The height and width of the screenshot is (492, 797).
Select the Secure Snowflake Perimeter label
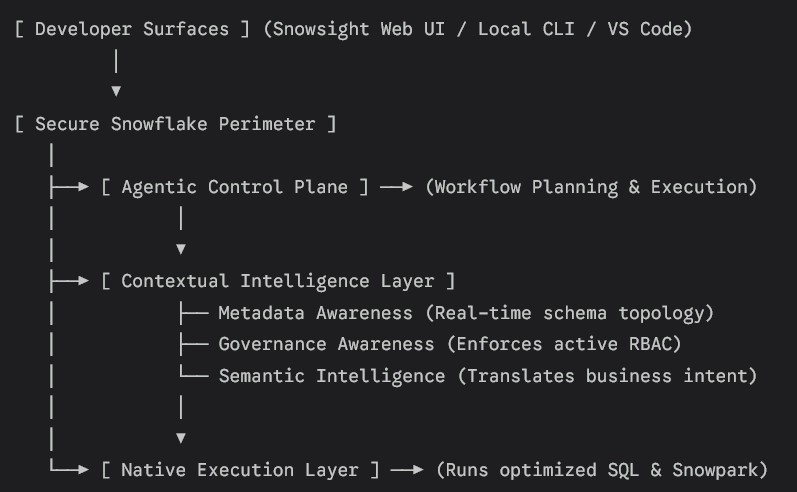point(175,124)
